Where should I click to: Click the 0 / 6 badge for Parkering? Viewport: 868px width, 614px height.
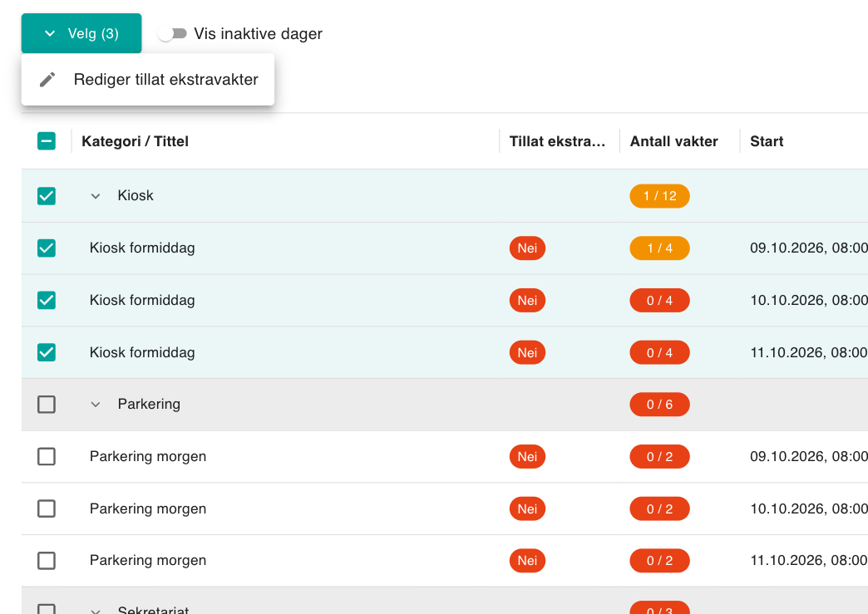coord(660,405)
